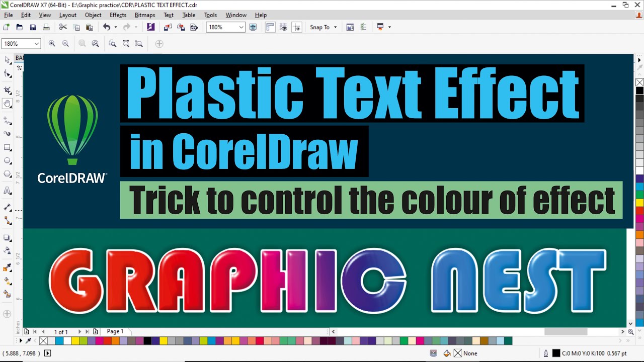The height and width of the screenshot is (362, 644).
Task: Open the Window menu
Action: (236, 15)
